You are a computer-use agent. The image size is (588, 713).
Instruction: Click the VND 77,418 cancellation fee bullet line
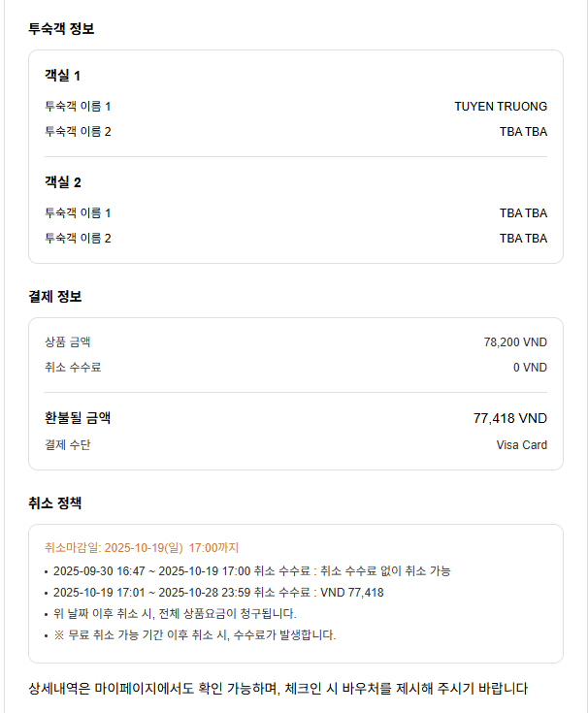218,593
